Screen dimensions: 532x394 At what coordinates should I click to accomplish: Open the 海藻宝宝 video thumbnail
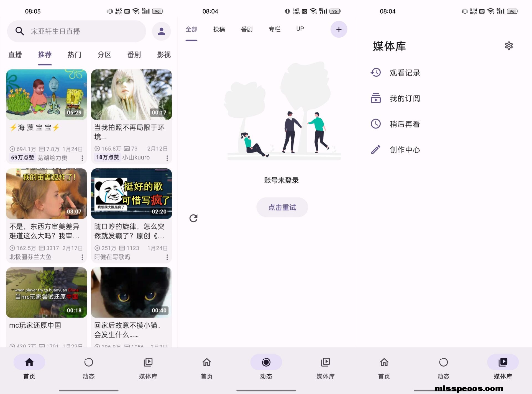47,94
